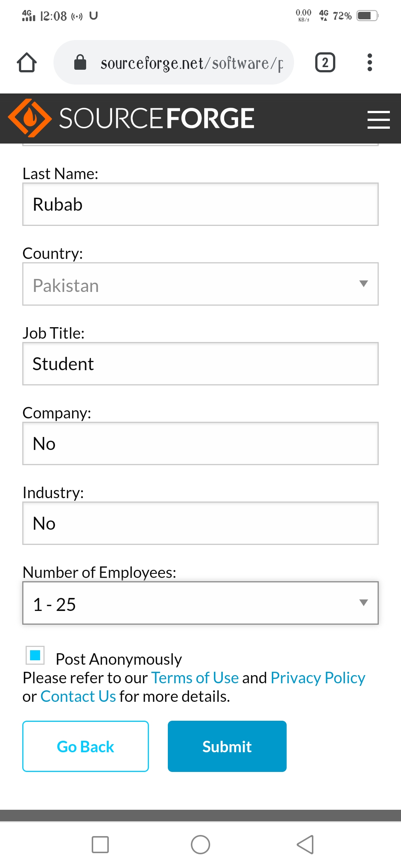Tap the Android back navigation button
Image resolution: width=401 pixels, height=868 pixels.
305,845
